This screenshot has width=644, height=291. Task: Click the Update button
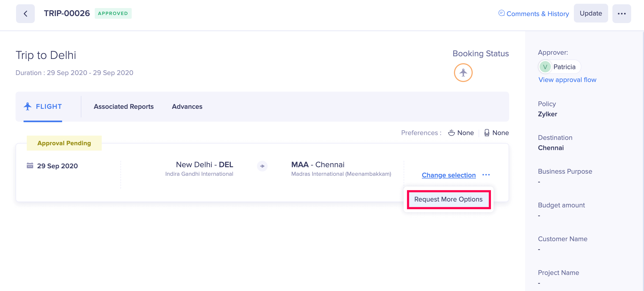tap(591, 13)
